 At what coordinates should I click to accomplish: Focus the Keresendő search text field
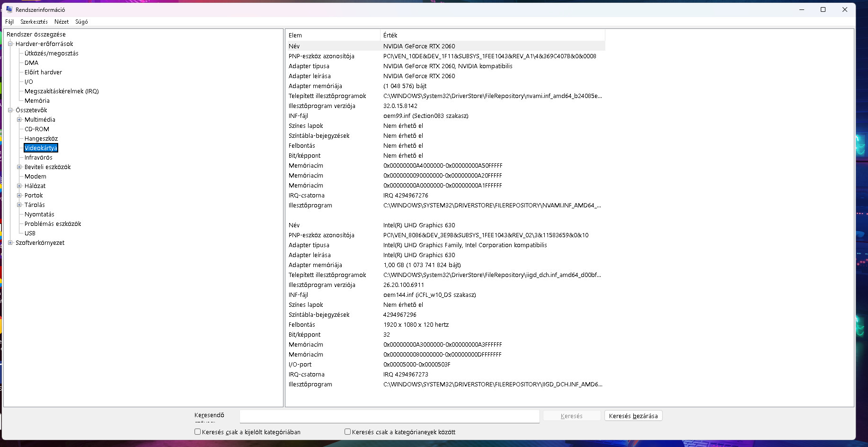tap(390, 416)
